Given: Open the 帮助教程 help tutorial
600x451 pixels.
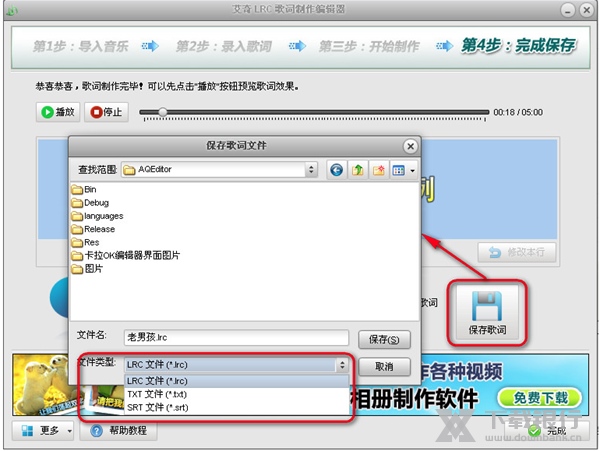Looking at the screenshot, I should (x=119, y=431).
